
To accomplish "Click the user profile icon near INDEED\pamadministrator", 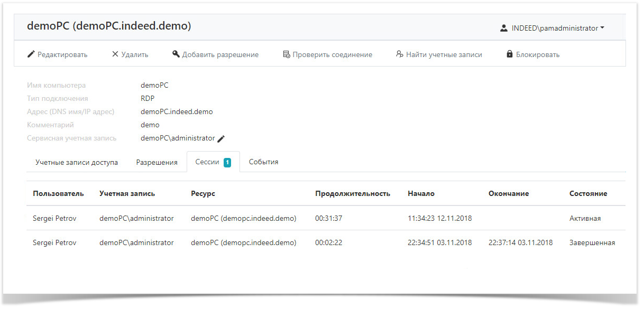I will pos(504,29).
